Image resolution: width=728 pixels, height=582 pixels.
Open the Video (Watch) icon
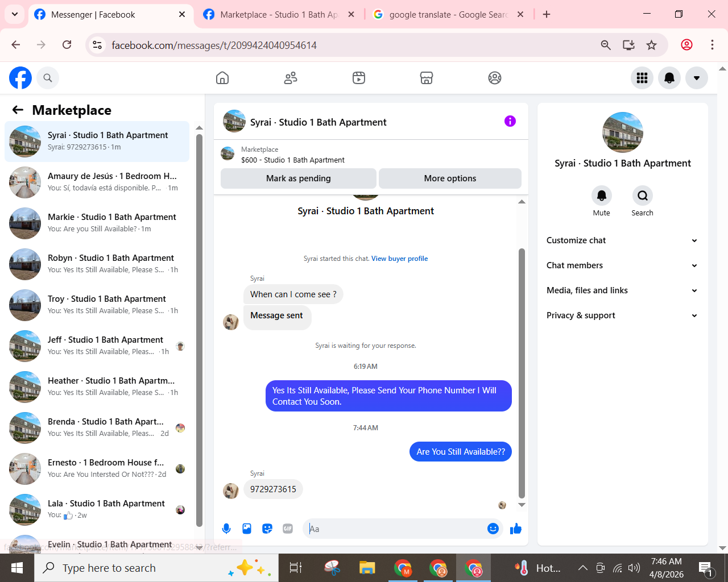[x=359, y=78]
